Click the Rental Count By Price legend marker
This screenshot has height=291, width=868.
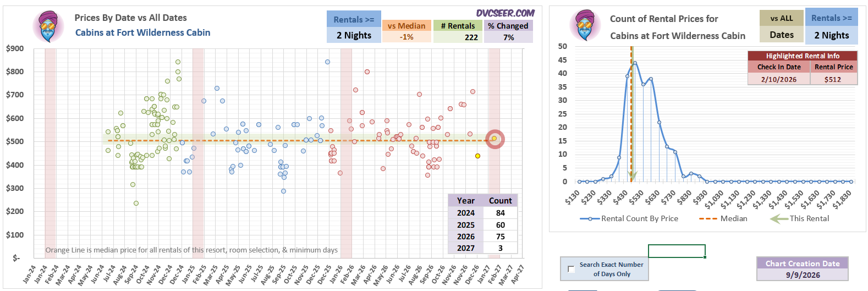click(589, 218)
